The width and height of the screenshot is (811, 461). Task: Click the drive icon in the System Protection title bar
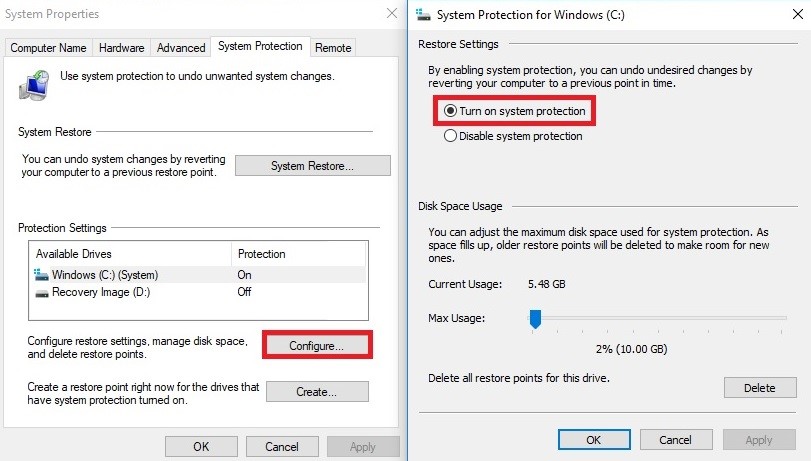pyautogui.click(x=423, y=14)
